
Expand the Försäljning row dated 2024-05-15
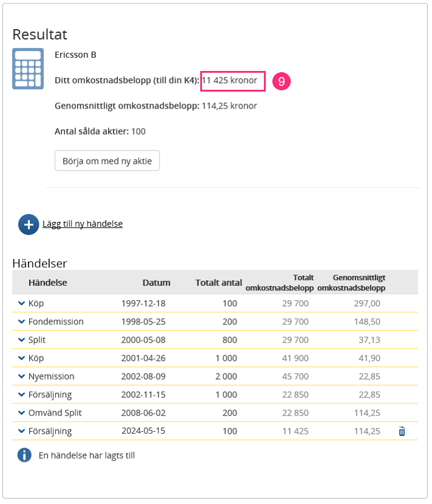pyautogui.click(x=22, y=431)
